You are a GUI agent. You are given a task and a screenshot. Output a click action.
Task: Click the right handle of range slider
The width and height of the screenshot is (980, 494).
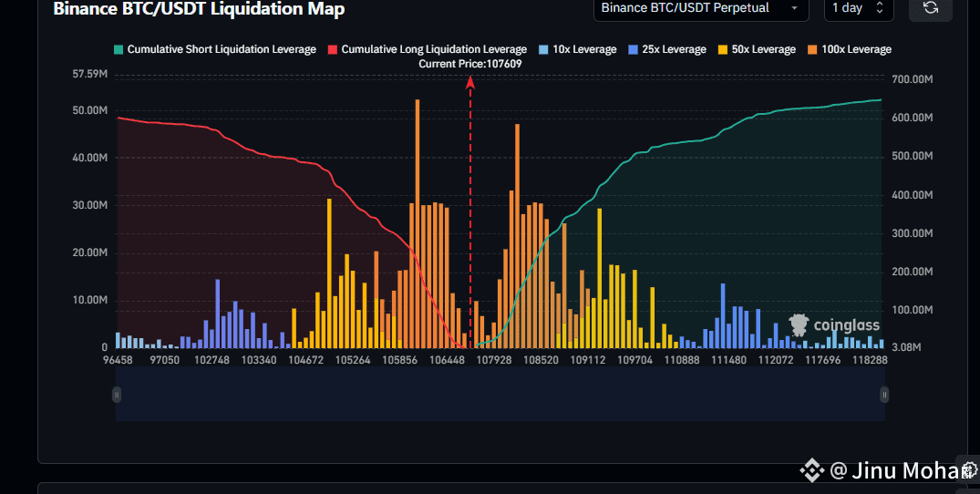click(883, 394)
